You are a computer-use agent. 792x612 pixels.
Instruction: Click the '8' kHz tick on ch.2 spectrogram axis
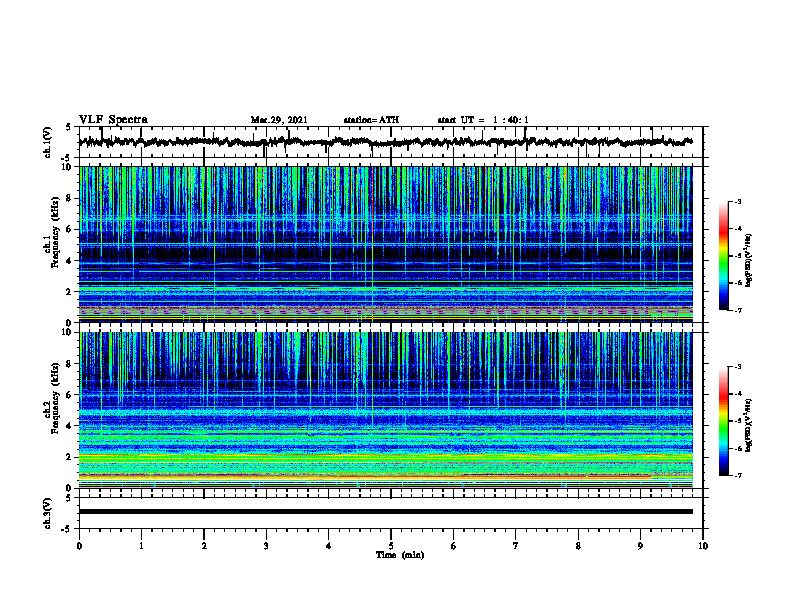pos(69,364)
